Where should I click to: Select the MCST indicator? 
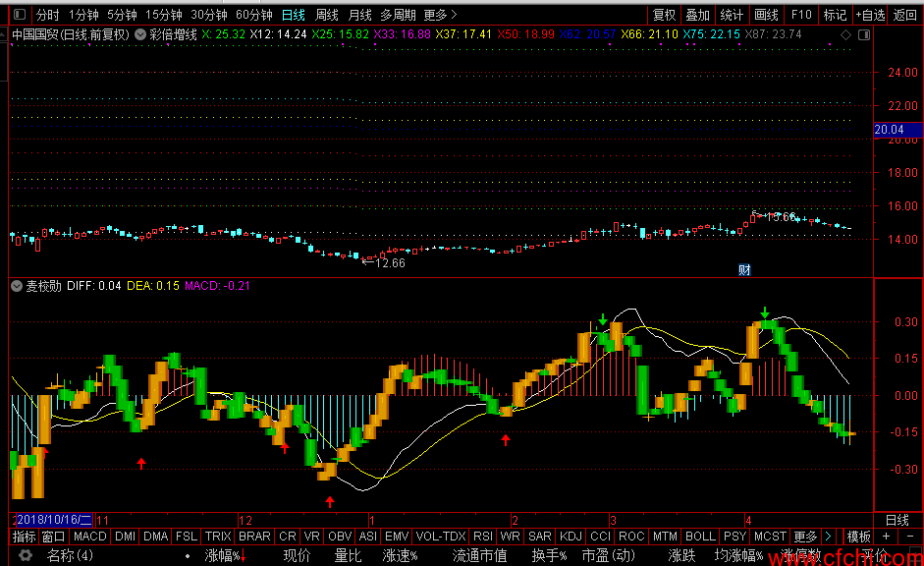tap(770, 537)
